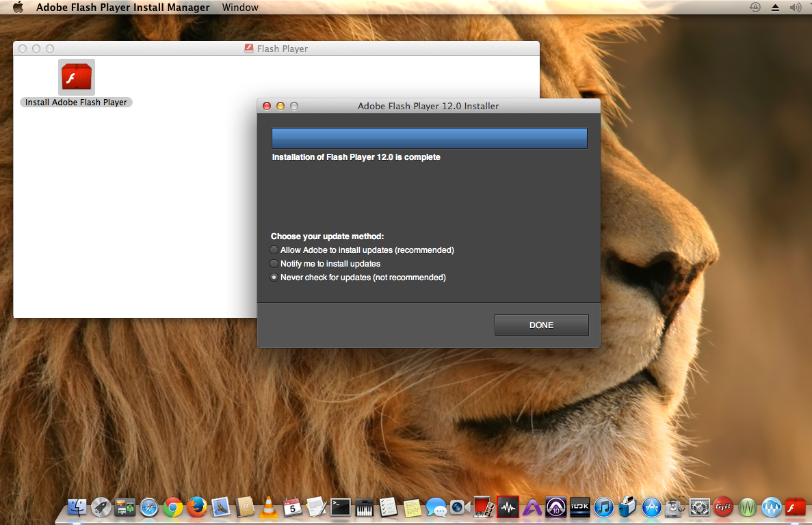Image resolution: width=812 pixels, height=525 pixels.
Task: Open Pro Tools 10 from dock
Action: (x=555, y=507)
